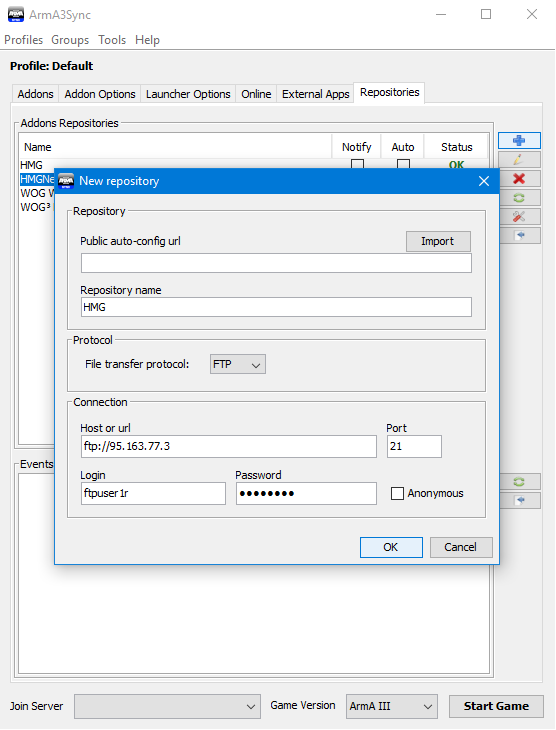556x730 pixels.
Task: Open the Tools menu
Action: tap(112, 40)
